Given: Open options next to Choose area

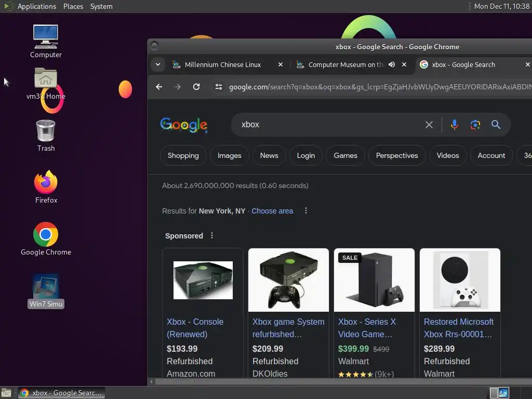Looking at the screenshot, I should click(305, 211).
